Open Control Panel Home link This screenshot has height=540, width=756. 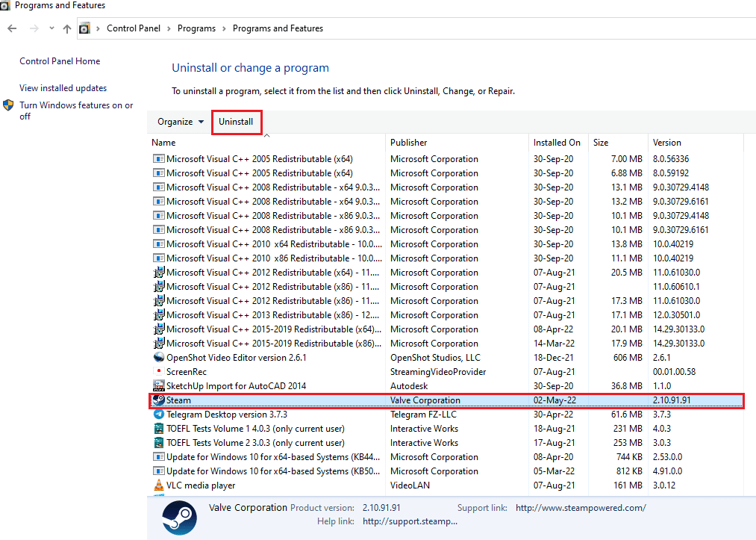pos(60,61)
